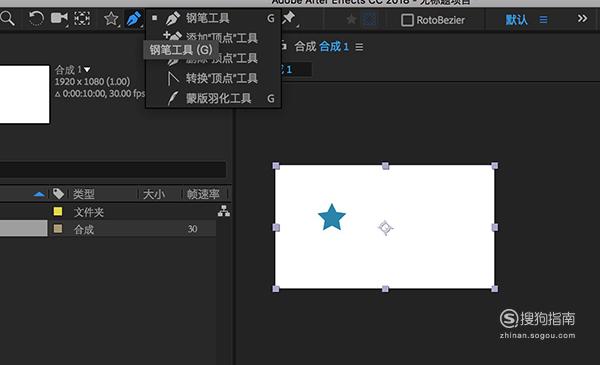The width and height of the screenshot is (600, 365).
Task: Click the grayed star fill option icon
Action: tap(351, 19)
